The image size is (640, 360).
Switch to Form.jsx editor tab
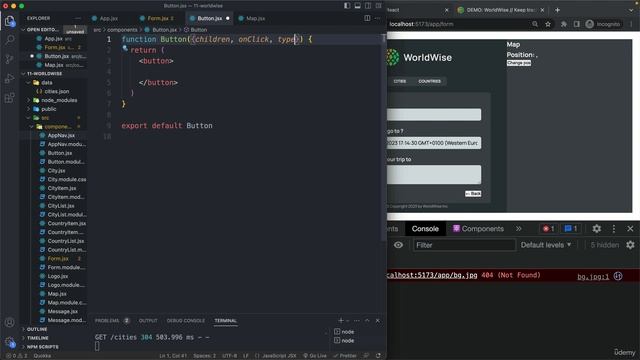(157, 18)
